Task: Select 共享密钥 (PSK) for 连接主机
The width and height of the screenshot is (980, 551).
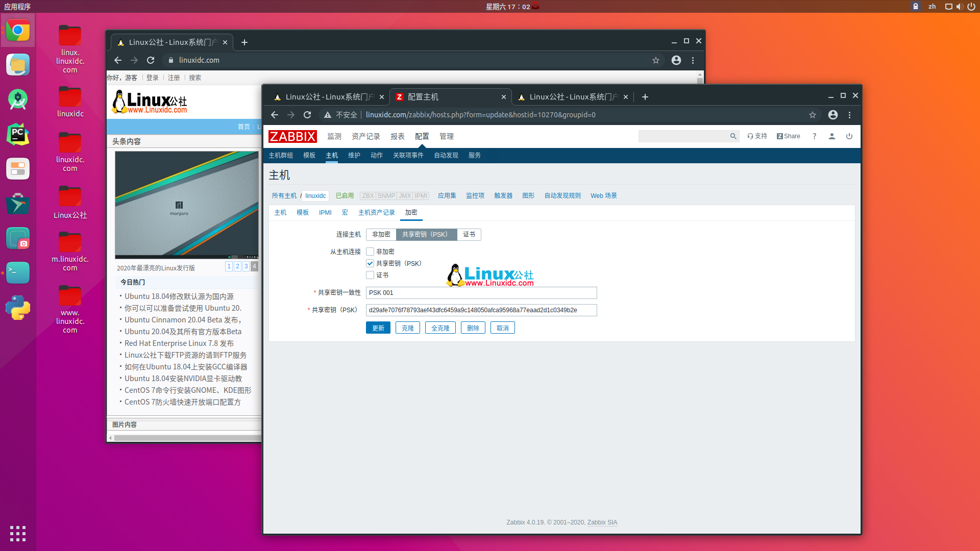Action: (x=426, y=234)
